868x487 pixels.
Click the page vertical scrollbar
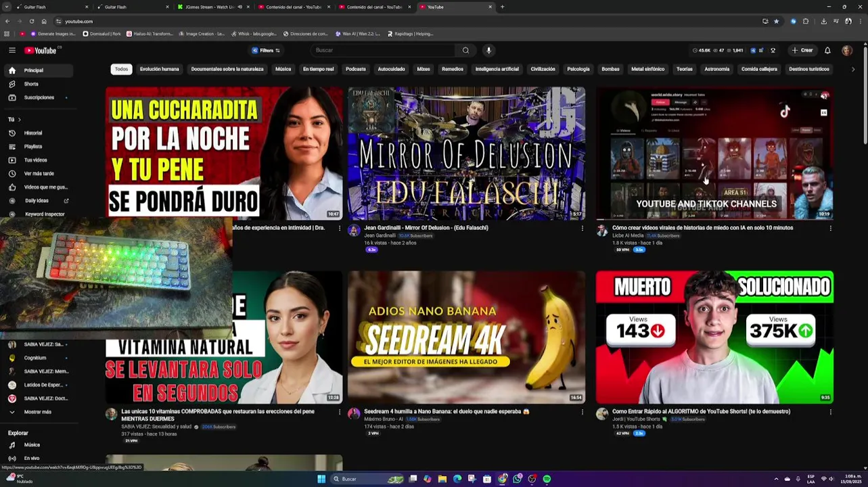865,95
